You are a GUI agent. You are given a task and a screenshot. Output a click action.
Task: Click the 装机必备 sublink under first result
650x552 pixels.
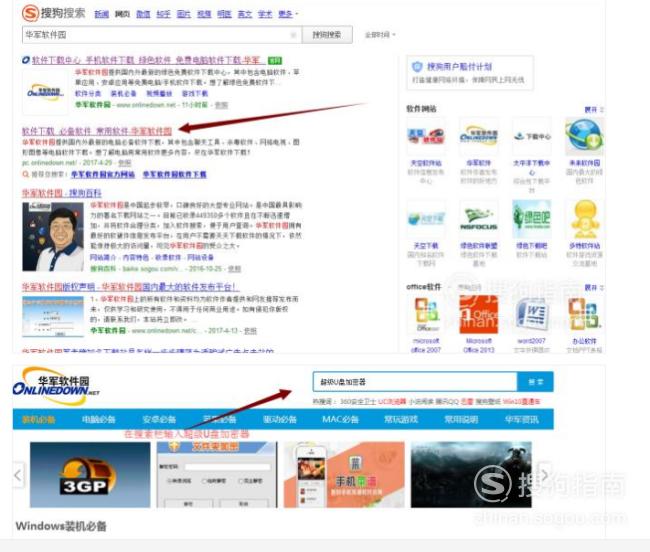(x=124, y=94)
